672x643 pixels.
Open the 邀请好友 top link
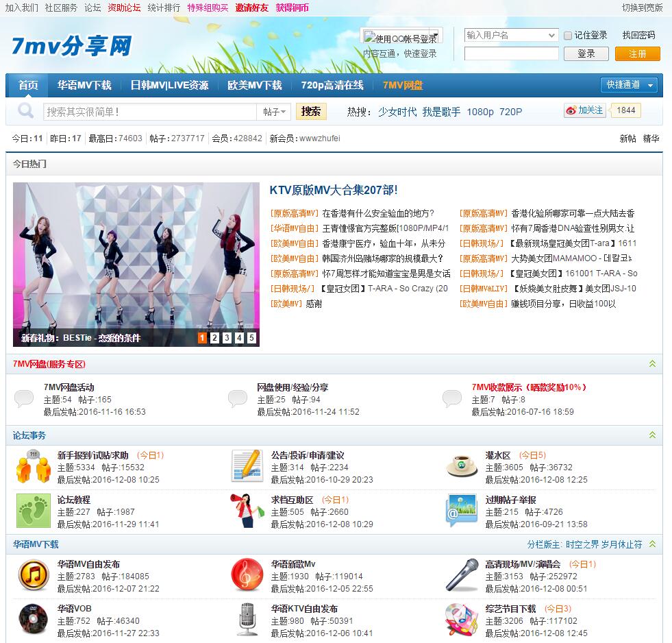tap(251, 8)
